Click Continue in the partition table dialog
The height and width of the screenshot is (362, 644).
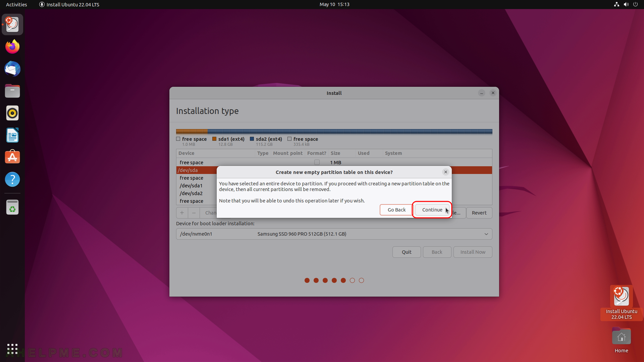432,210
